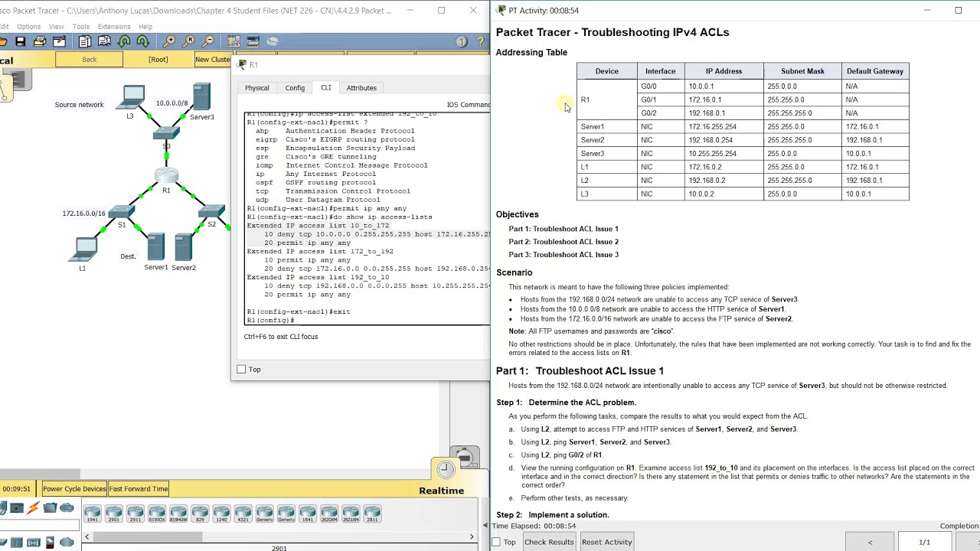Open the Options menu
Viewport: 980px width, 551px height.
click(x=28, y=27)
